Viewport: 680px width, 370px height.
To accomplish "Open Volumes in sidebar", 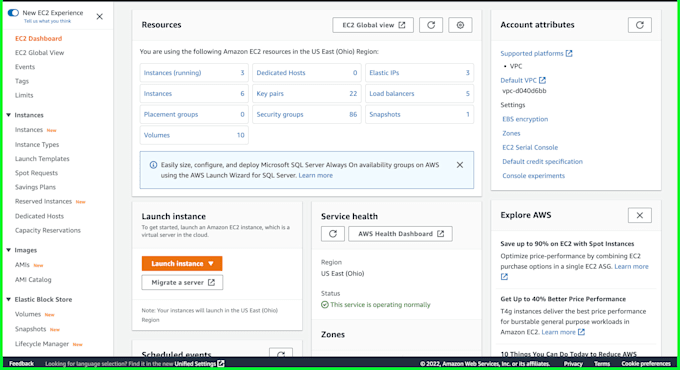I will pos(28,314).
